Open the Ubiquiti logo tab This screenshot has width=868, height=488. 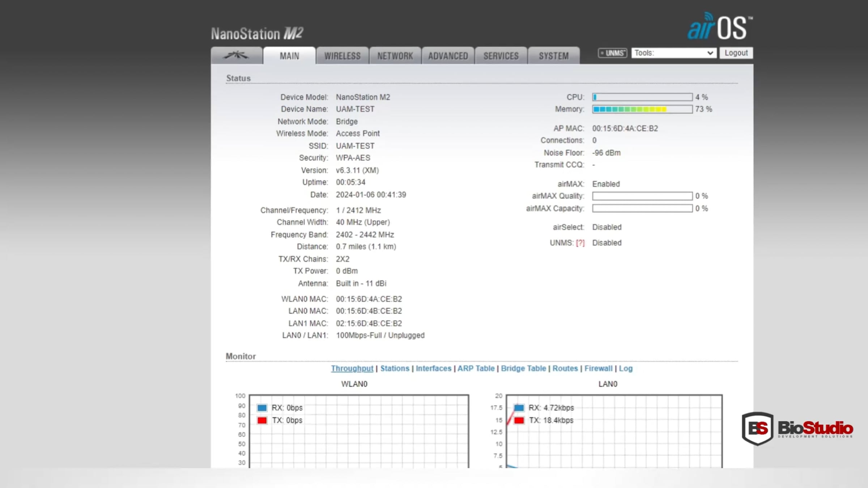236,56
